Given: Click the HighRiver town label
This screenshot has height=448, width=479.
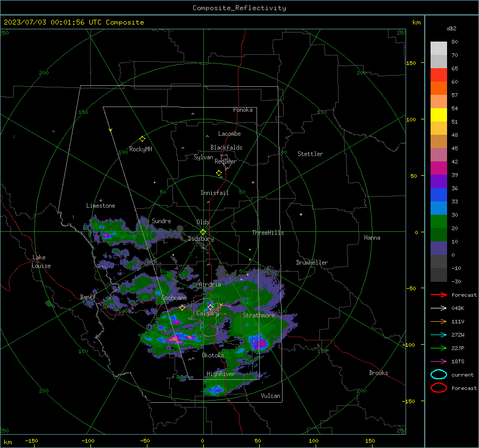Looking at the screenshot, I should coord(220,374).
